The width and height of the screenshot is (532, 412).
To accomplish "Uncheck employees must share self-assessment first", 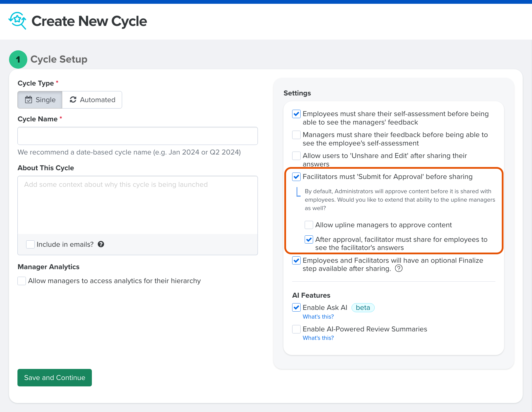I will coord(296,114).
